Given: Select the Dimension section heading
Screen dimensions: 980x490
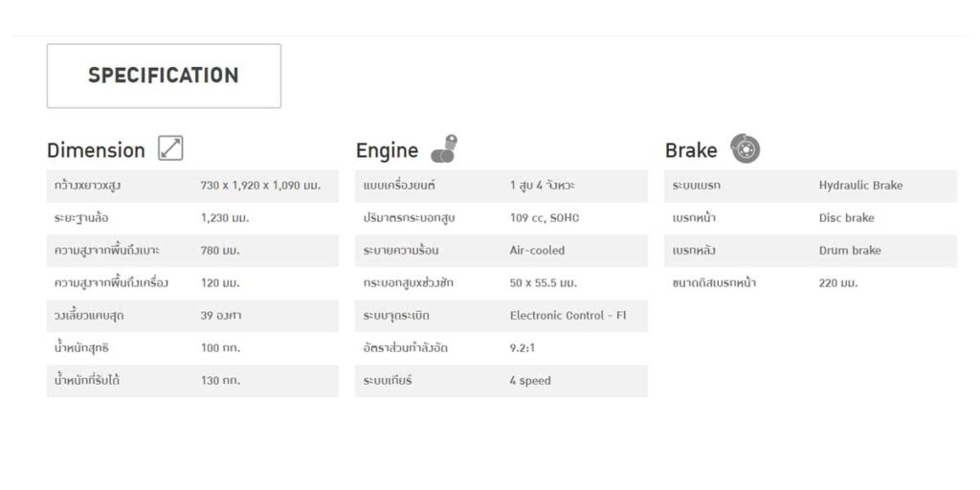Looking at the screenshot, I should [x=96, y=150].
